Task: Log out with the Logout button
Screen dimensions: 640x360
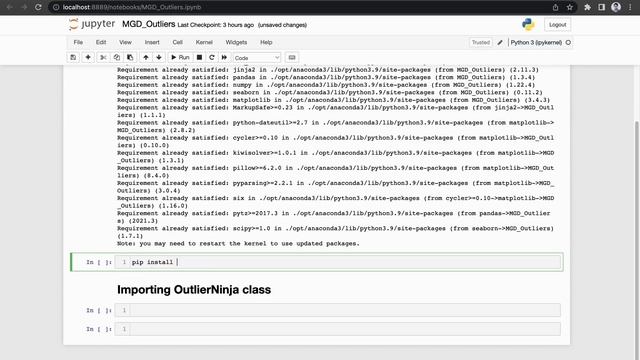Action: pyautogui.click(x=558, y=25)
